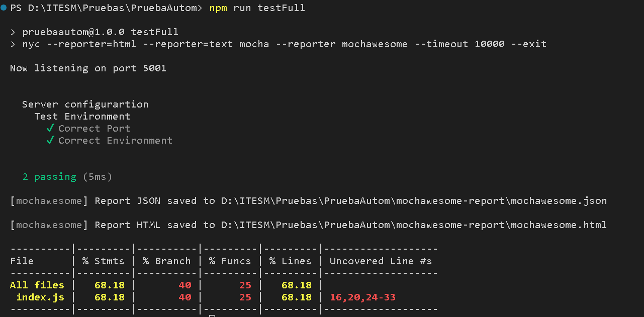This screenshot has height=317, width=644.
Task: Click "Server configurartion" suite title
Action: pos(85,104)
